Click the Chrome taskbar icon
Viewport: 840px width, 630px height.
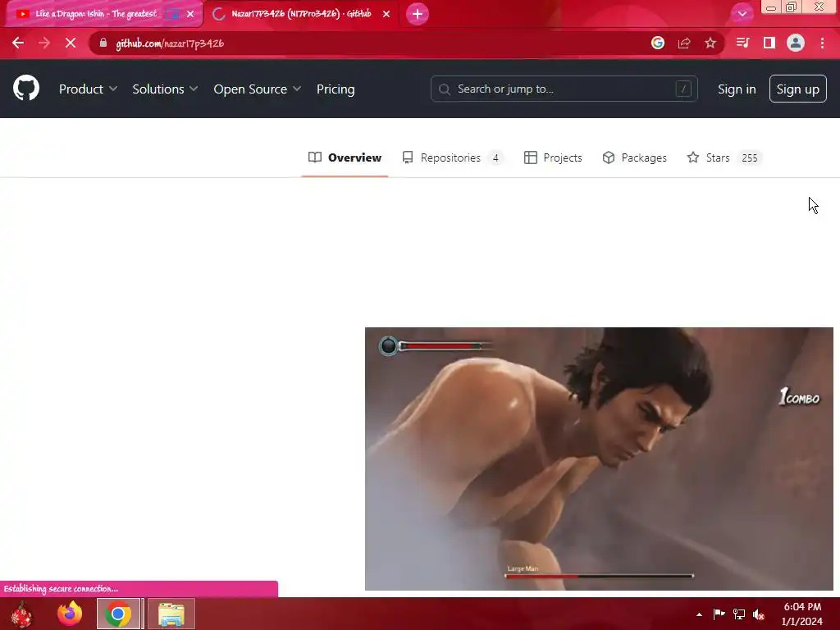(118, 614)
